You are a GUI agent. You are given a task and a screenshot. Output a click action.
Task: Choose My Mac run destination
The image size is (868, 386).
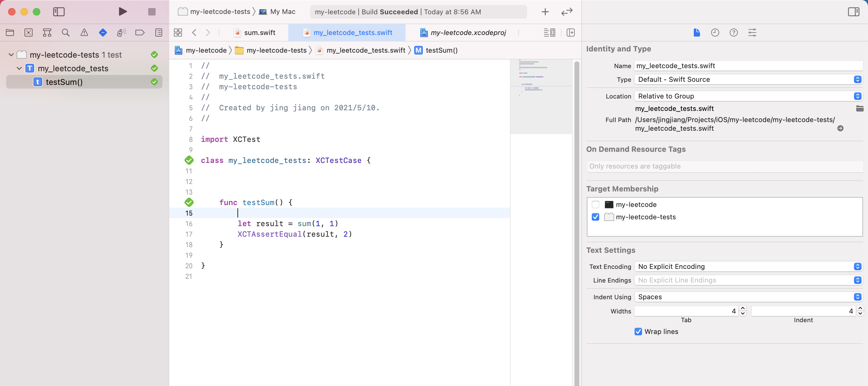point(277,12)
